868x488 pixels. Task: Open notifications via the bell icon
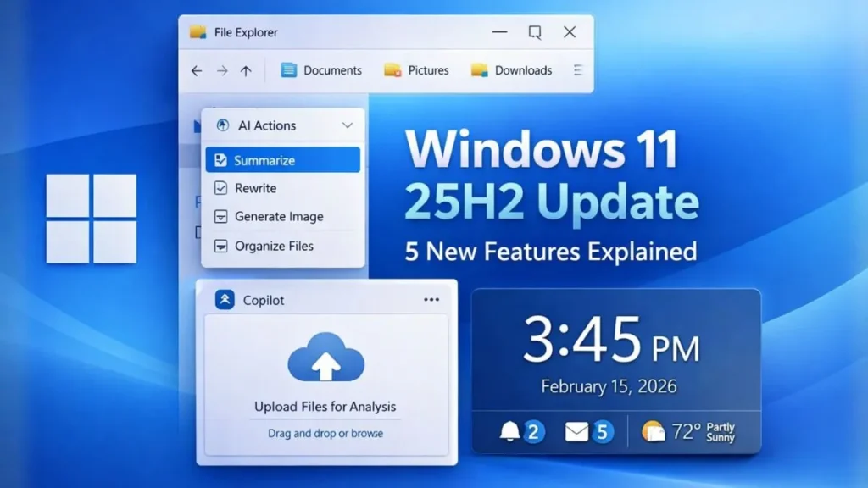(x=509, y=431)
